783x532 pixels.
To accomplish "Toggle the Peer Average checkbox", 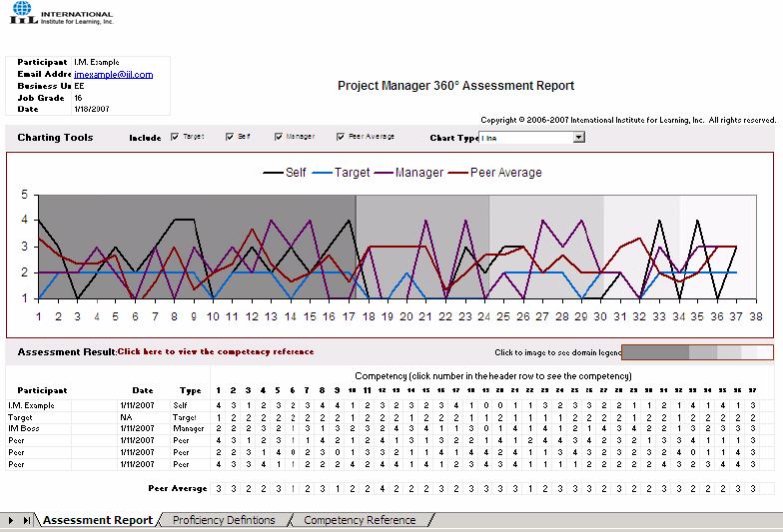I will [341, 137].
